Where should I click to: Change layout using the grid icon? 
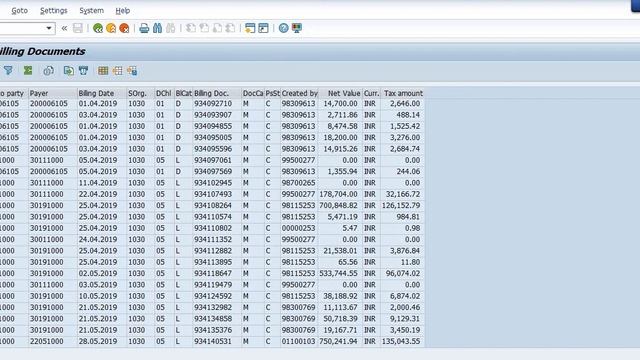tap(103, 71)
